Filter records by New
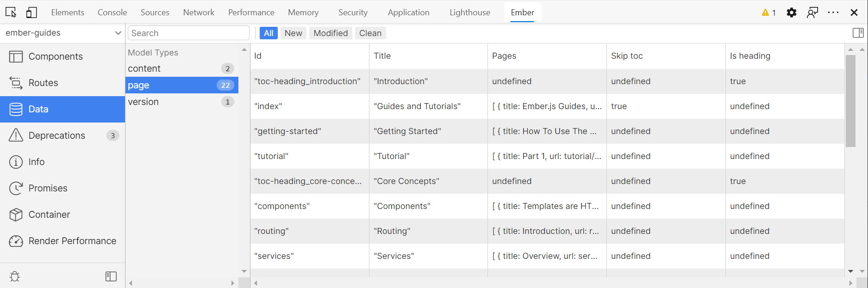The image size is (868, 288). coord(293,33)
